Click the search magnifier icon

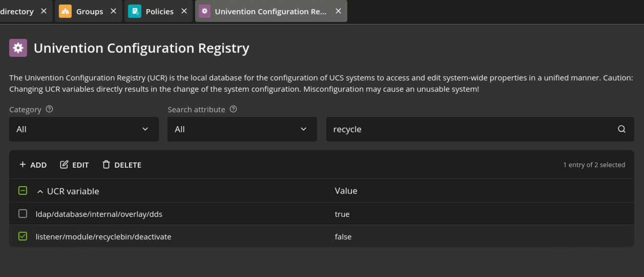(x=621, y=129)
